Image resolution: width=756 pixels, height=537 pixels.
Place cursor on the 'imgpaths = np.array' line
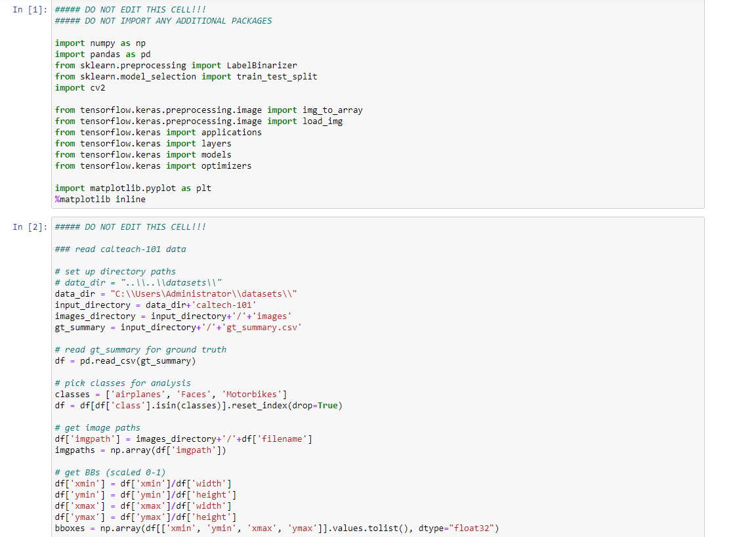(x=141, y=450)
